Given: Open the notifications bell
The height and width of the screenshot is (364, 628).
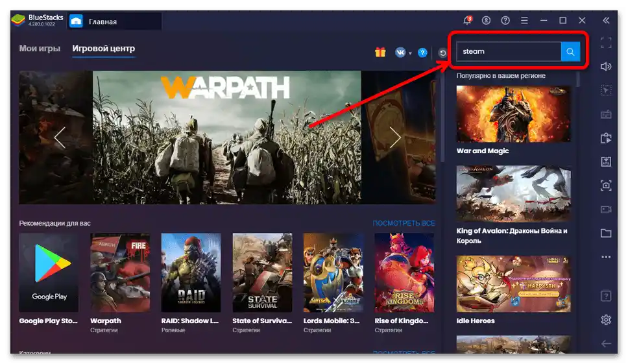Looking at the screenshot, I should pos(467,20).
